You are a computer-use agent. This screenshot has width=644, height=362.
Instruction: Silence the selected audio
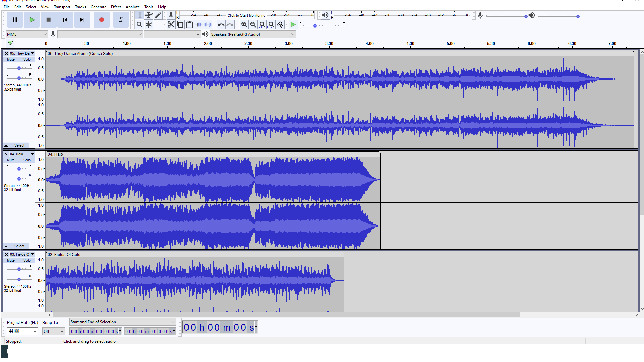(x=208, y=24)
